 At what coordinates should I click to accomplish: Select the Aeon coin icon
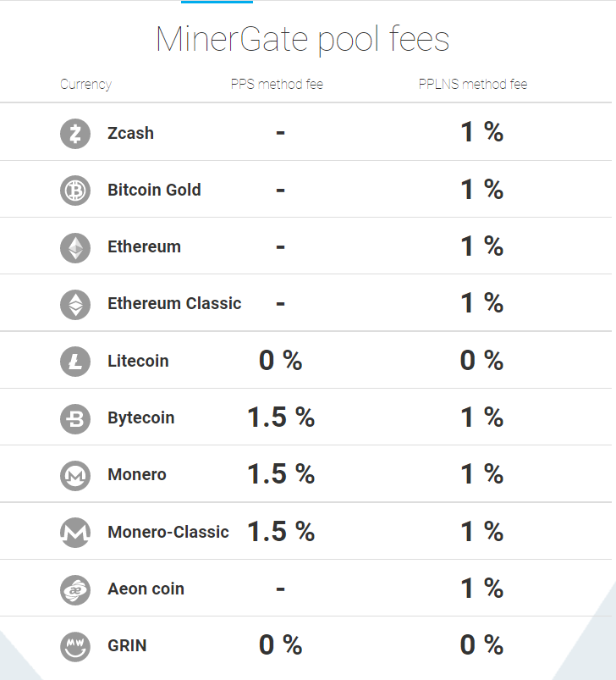pyautogui.click(x=75, y=589)
